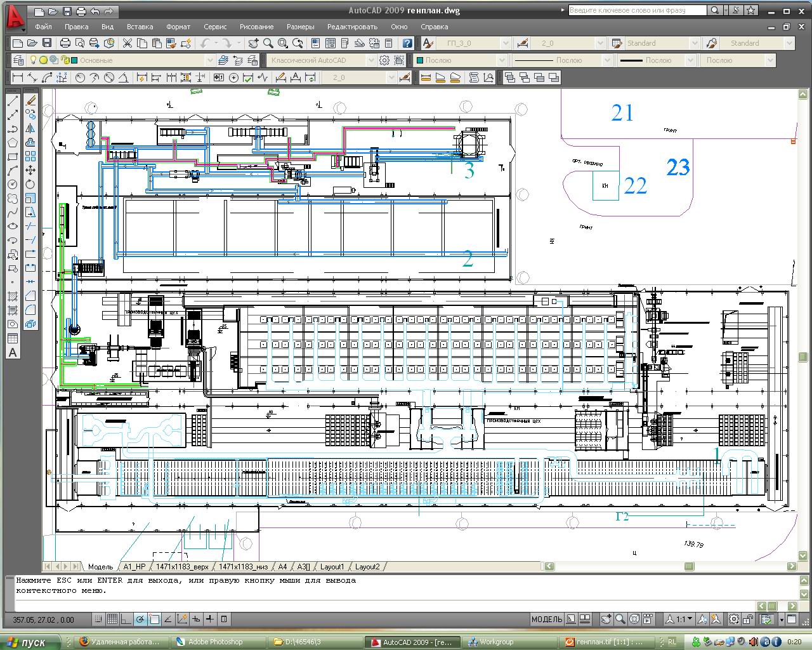812x650 pixels.
Task: Click the Plot (printer) icon
Action: click(65, 43)
